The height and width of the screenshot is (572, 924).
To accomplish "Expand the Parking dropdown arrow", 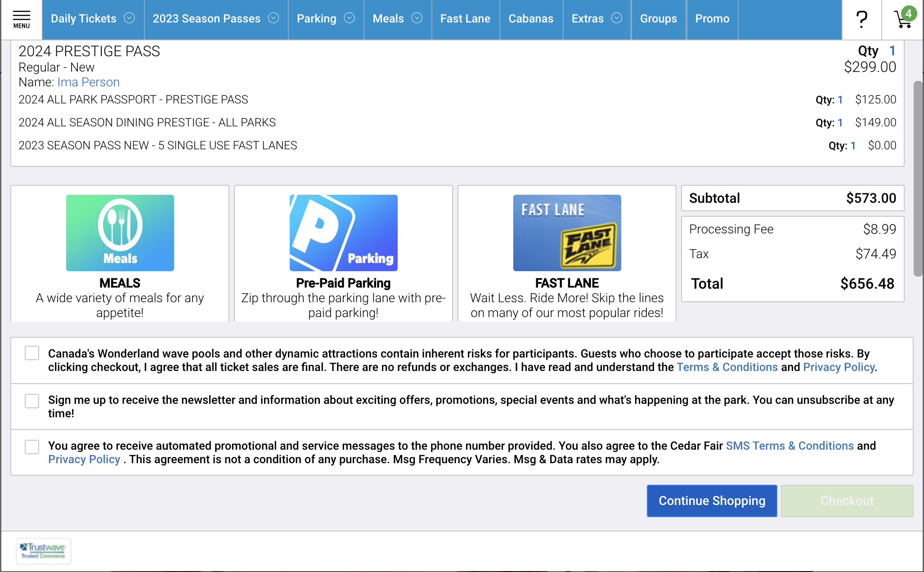I will tap(350, 18).
